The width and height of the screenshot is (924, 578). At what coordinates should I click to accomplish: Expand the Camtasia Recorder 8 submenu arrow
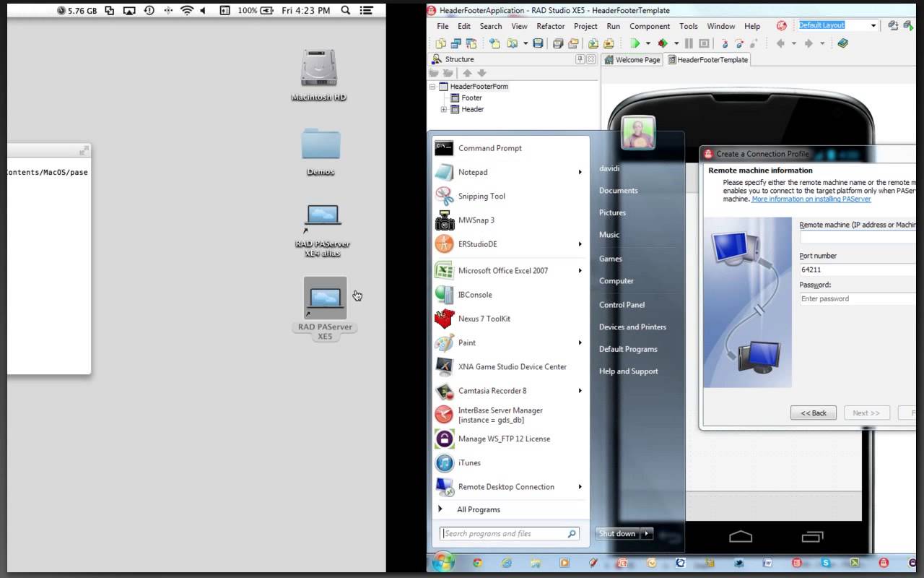coord(580,391)
